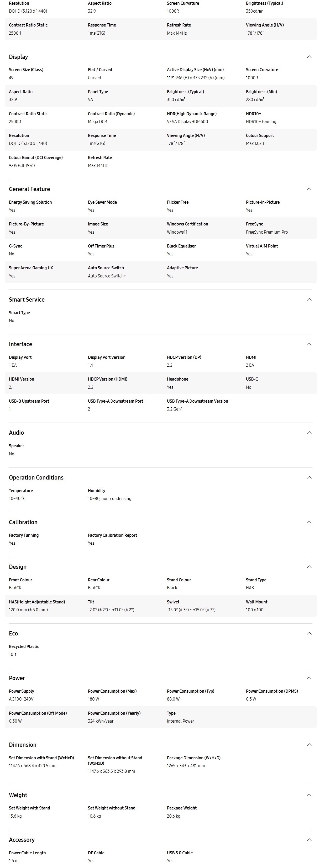This screenshot has width=325, height=868.
Task: Click the FreeSync Premium Pro value
Action: 267,232
